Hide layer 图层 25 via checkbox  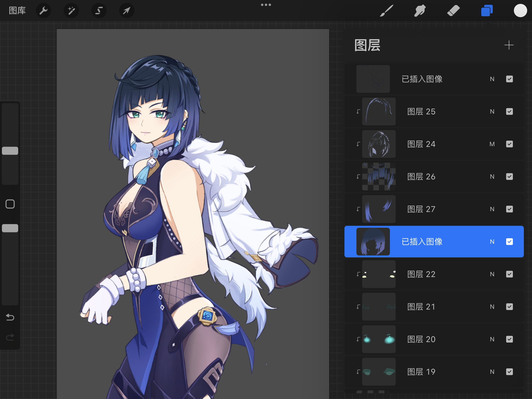[x=509, y=112]
